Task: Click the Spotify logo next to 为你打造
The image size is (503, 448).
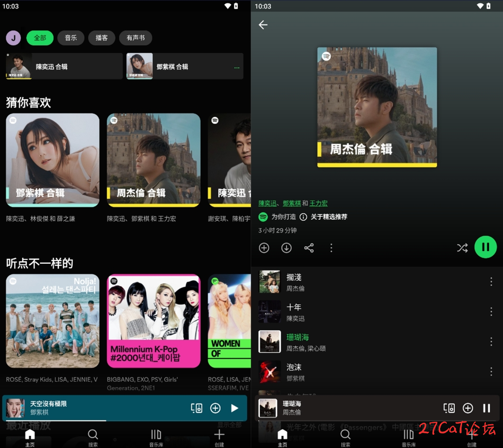Action: (263, 217)
